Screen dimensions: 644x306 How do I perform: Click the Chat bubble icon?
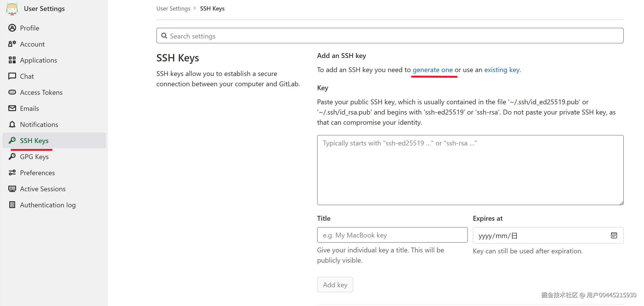point(12,76)
